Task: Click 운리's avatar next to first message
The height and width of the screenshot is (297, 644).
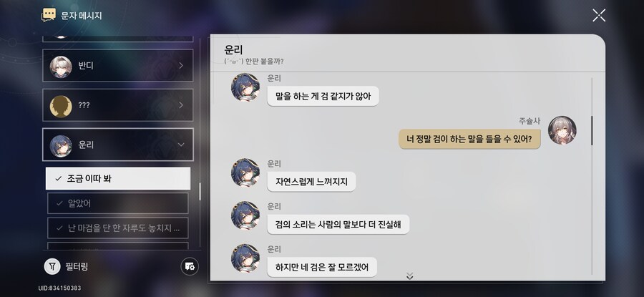Action: click(x=245, y=87)
